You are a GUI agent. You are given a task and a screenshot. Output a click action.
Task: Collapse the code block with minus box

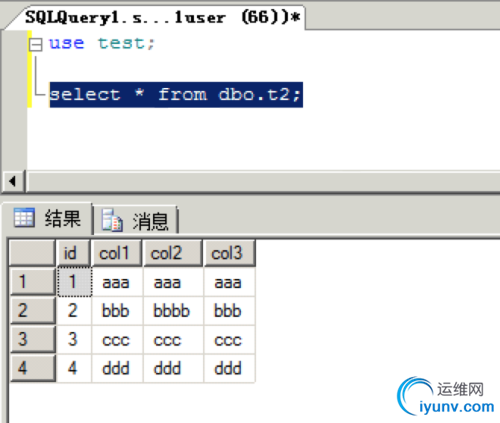point(36,45)
